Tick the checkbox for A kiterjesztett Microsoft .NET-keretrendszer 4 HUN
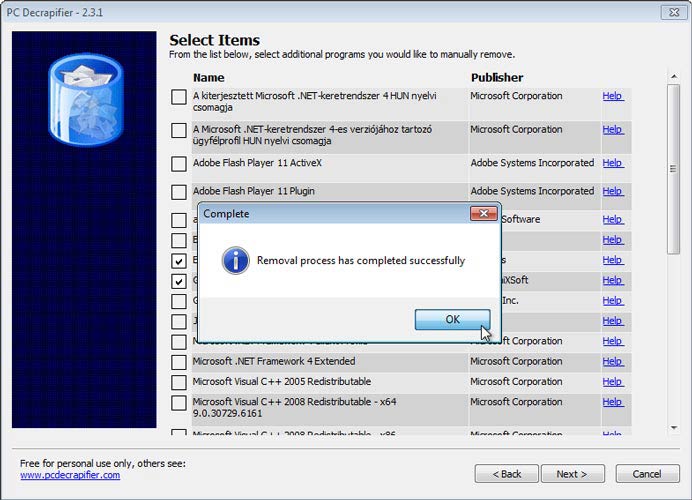 [179, 97]
